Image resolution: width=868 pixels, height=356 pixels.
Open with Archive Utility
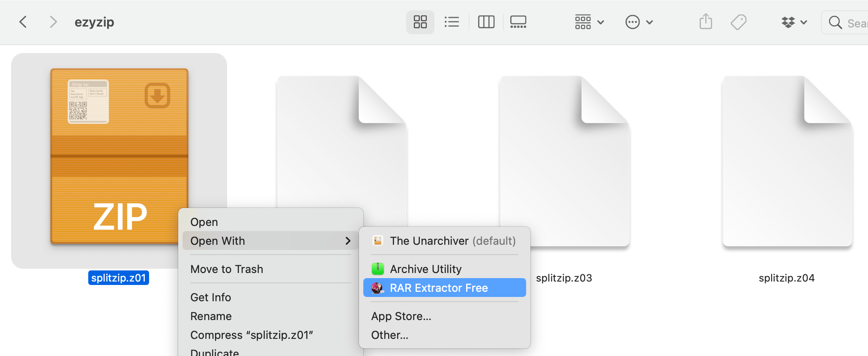point(445,269)
